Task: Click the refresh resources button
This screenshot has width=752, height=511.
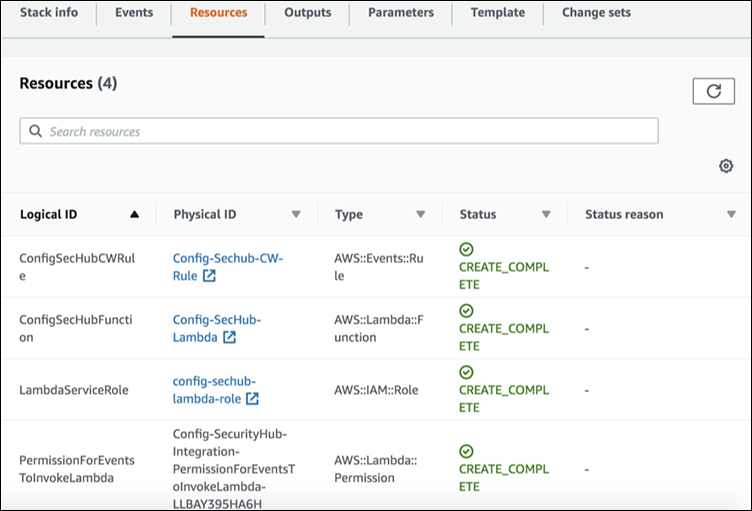Action: pyautogui.click(x=713, y=91)
